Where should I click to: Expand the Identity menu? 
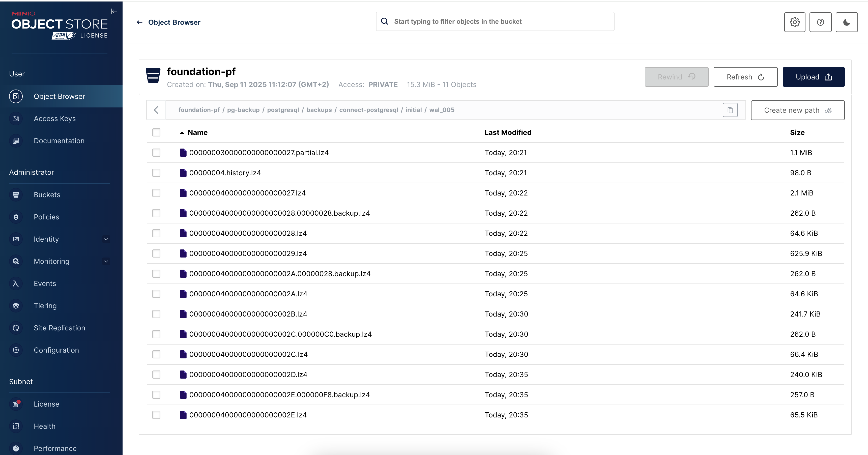106,239
